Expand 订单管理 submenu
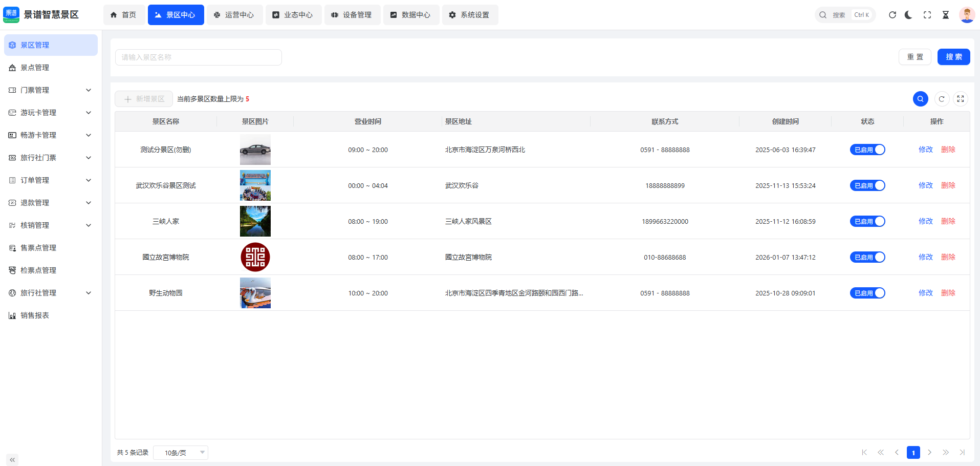The image size is (980, 466). [51, 180]
